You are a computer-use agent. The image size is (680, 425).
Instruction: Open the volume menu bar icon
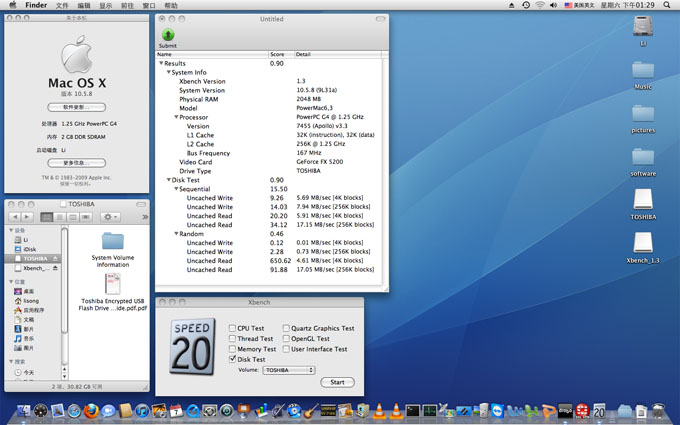[x=553, y=5]
